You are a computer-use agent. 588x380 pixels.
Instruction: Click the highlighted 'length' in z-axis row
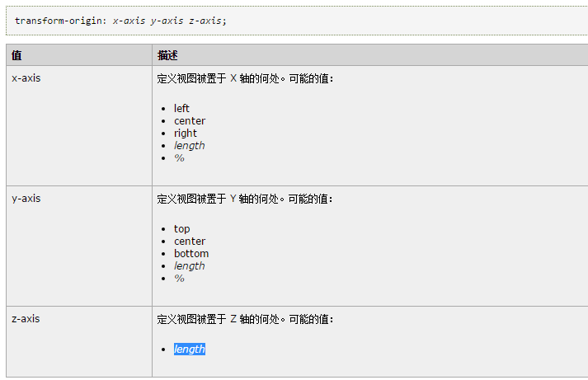(x=189, y=349)
